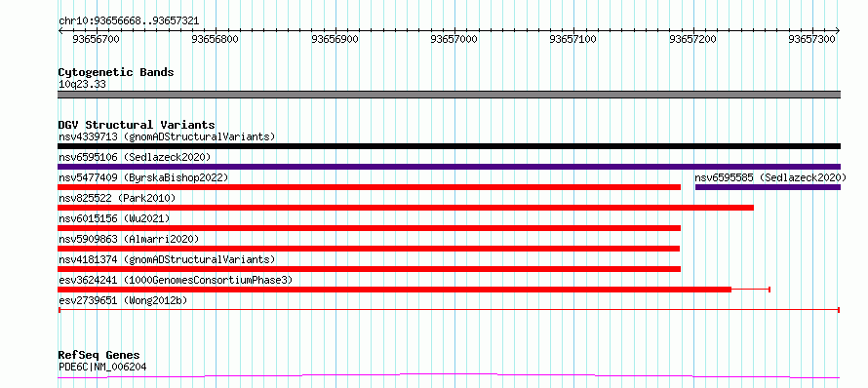868x388 pixels.
Task: Select the red nsv825522 variant bar
Action: point(406,208)
